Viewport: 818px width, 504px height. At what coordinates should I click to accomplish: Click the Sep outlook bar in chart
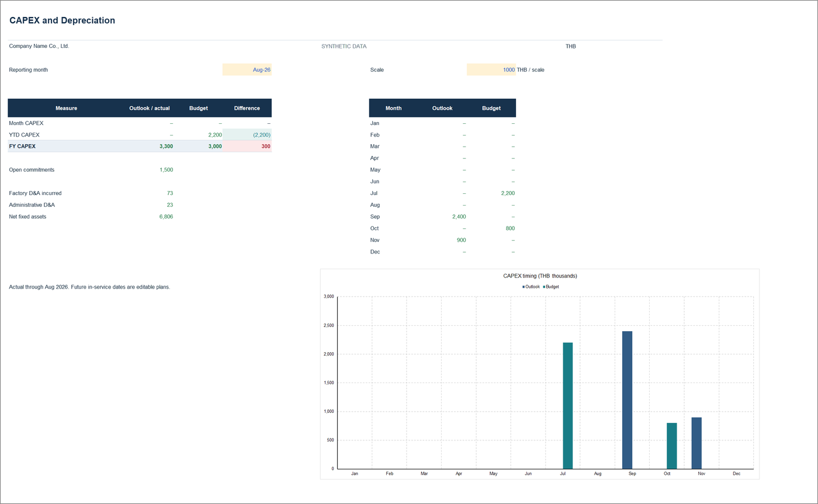(x=627, y=400)
